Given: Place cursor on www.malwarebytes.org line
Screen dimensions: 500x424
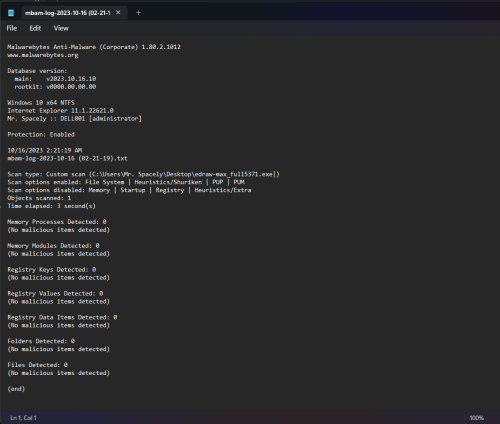Looking at the screenshot, I should click(x=43, y=55).
